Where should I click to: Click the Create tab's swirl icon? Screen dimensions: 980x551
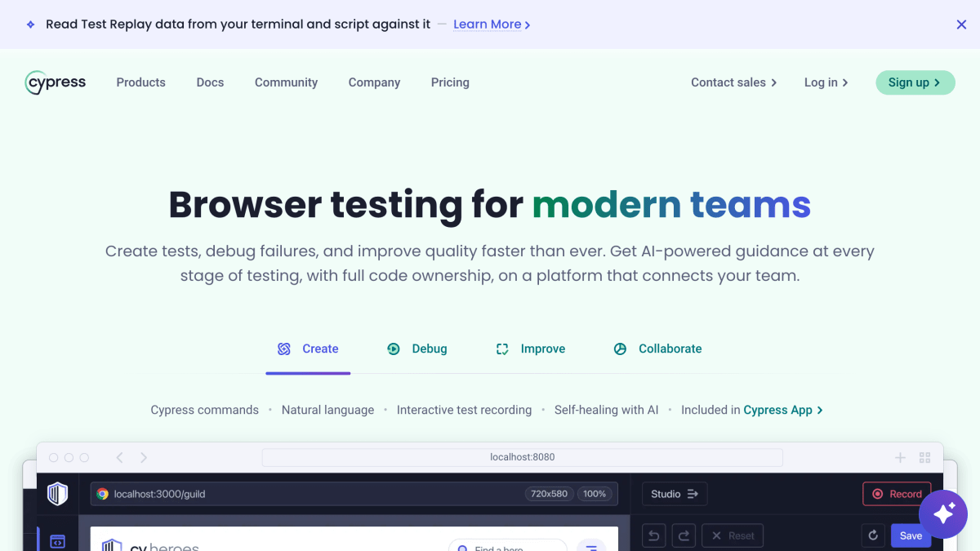(284, 349)
